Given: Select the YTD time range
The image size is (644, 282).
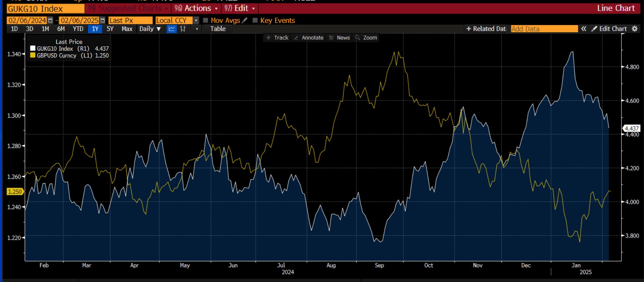Looking at the screenshot, I should (78, 29).
